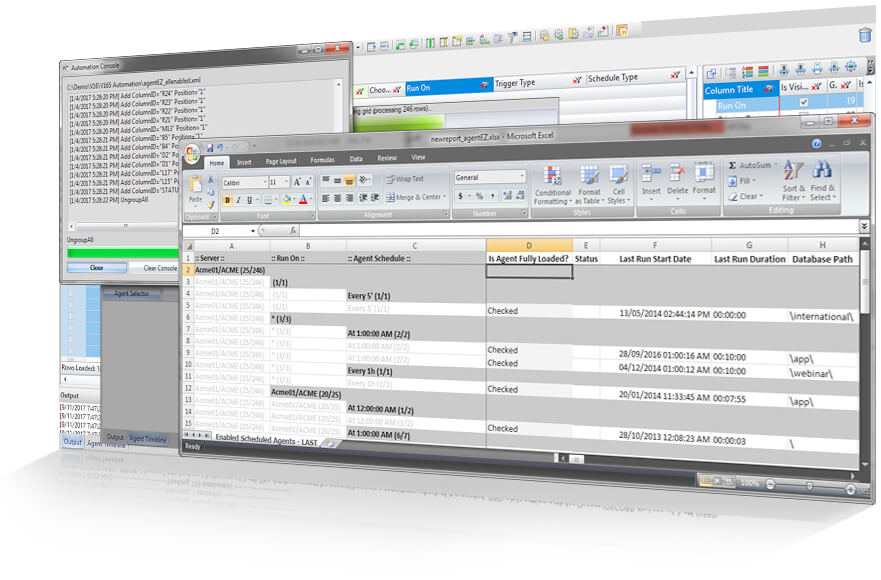Click Run On column header in background grid
This screenshot has width=881, height=580.
(x=449, y=86)
